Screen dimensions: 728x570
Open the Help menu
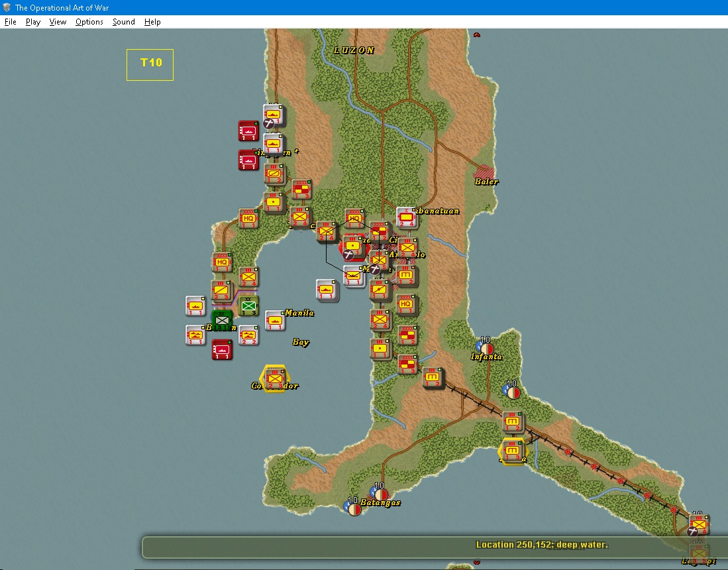click(152, 22)
